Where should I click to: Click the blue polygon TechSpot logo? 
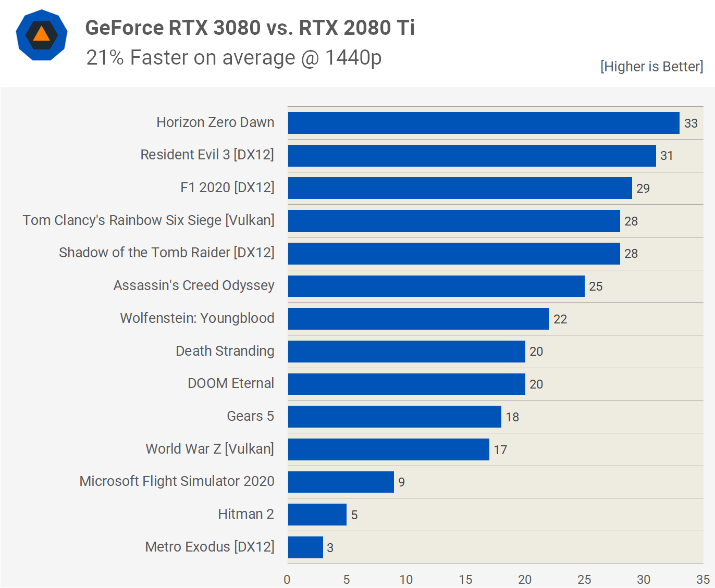42,35
